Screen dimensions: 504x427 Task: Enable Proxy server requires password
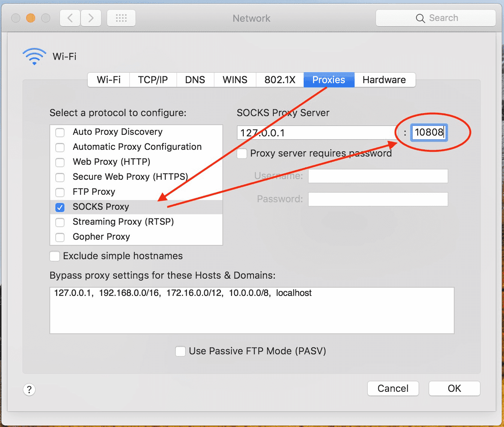[x=242, y=154]
